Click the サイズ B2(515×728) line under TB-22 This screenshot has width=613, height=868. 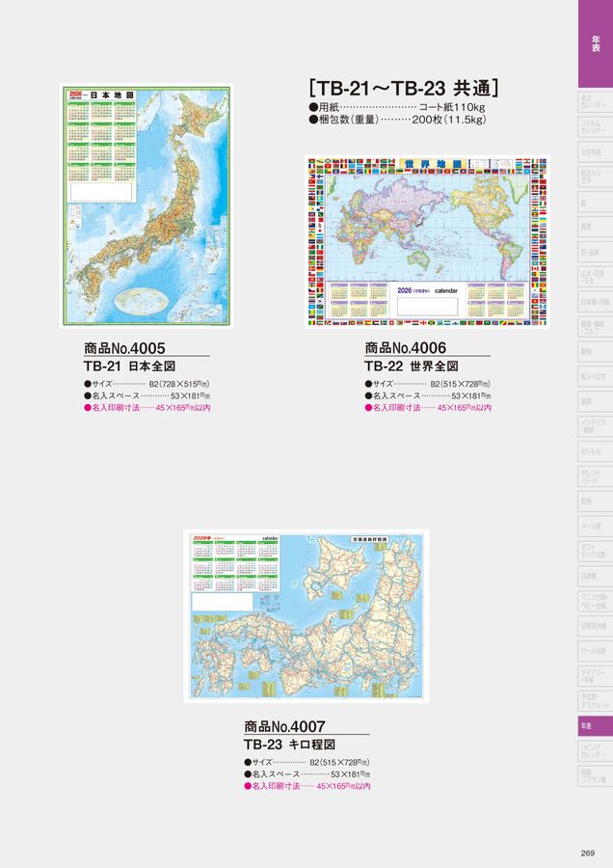coord(428,384)
